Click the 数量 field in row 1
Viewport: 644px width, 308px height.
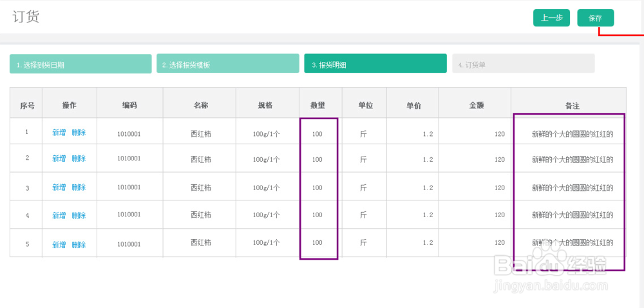click(317, 134)
